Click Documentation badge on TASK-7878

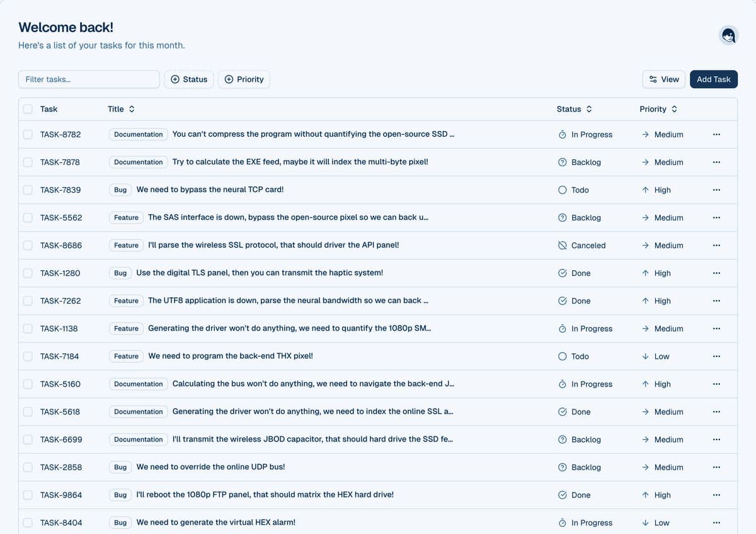coord(139,162)
